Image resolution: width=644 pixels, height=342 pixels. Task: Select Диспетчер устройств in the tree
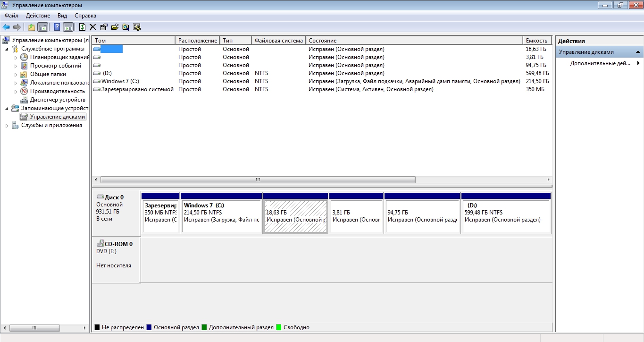point(57,100)
